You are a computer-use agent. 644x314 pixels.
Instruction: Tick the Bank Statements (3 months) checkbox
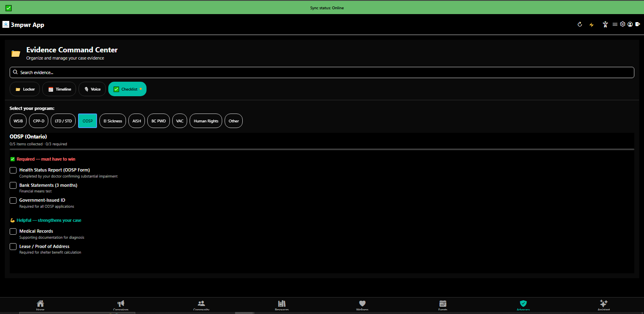click(13, 186)
